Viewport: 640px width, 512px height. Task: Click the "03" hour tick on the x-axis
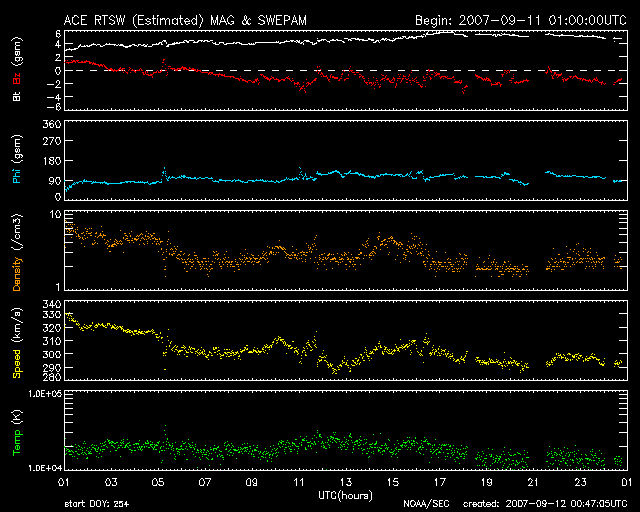[x=111, y=482]
